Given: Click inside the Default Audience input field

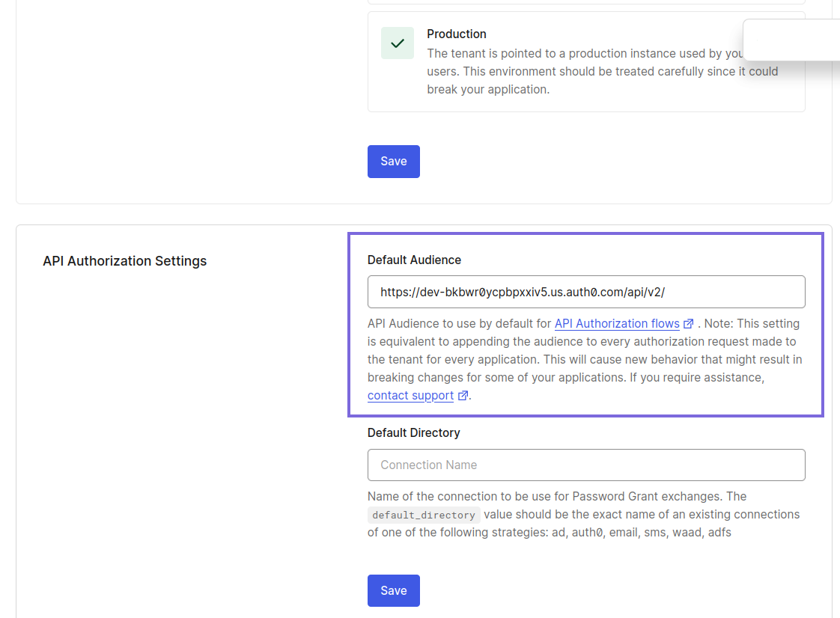Looking at the screenshot, I should point(585,292).
